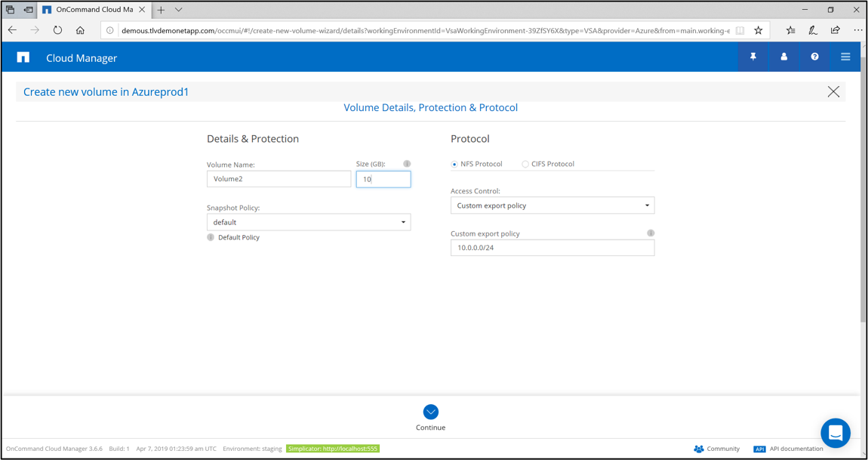Viewport: 868px width, 460px height.
Task: Open the Community link in footer
Action: pyautogui.click(x=716, y=449)
